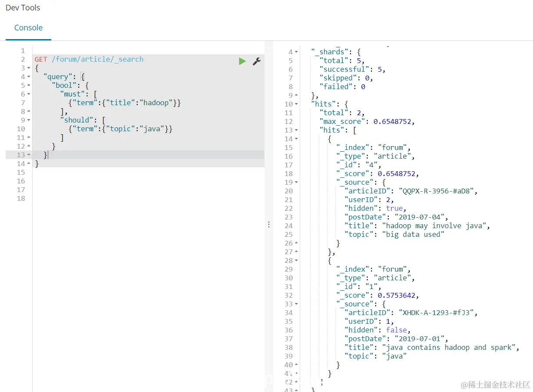The image size is (533, 392).
Task: Click the term title hadoop query line
Action: tap(124, 103)
